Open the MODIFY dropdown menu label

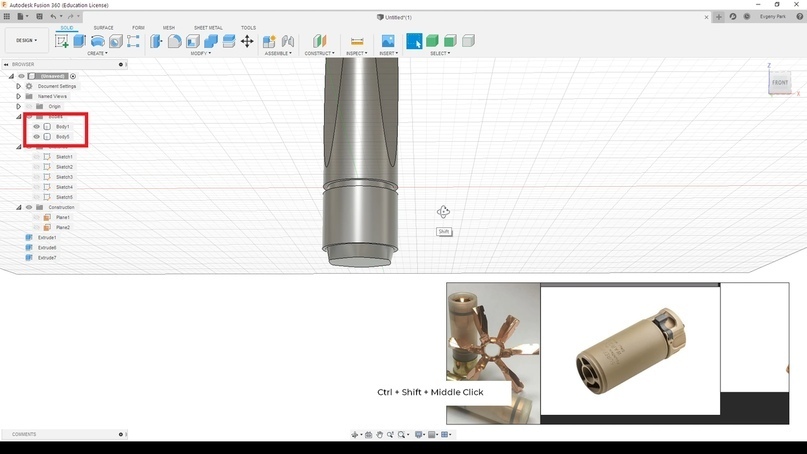click(200, 53)
